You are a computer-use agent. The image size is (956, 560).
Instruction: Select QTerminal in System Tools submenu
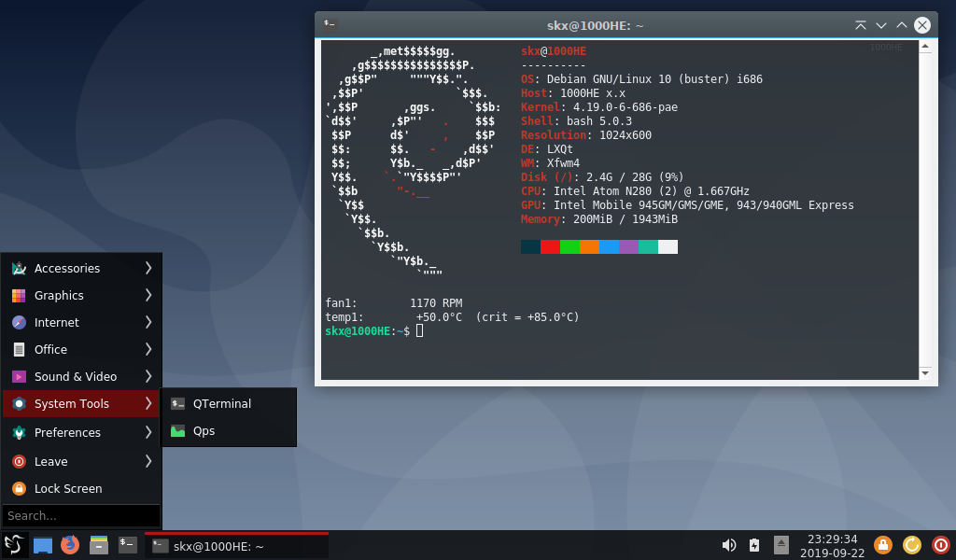(228, 403)
